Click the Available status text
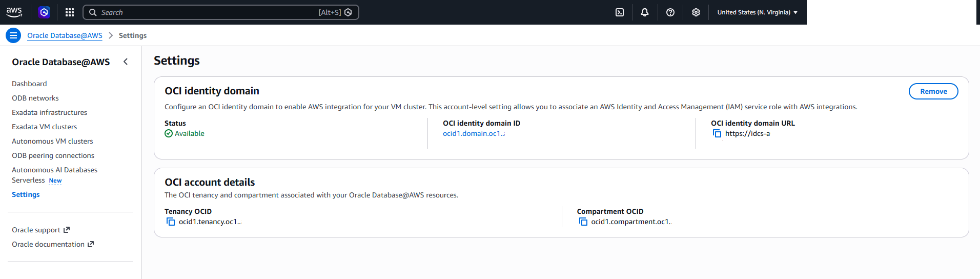980x279 pixels. [x=190, y=133]
